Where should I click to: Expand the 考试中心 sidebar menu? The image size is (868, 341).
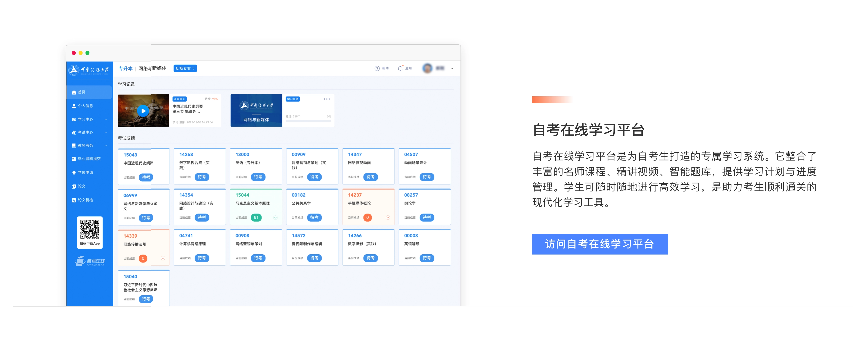coord(105,133)
